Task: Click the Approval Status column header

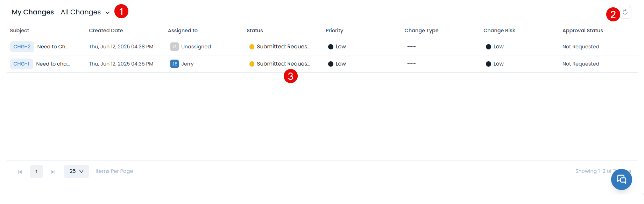Action: click(x=582, y=30)
